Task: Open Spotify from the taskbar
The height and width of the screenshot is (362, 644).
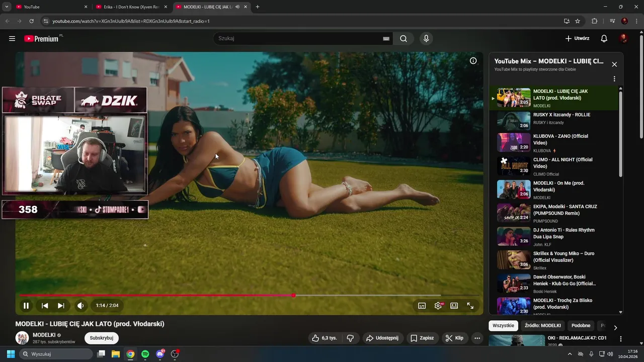Action: [x=145, y=354]
